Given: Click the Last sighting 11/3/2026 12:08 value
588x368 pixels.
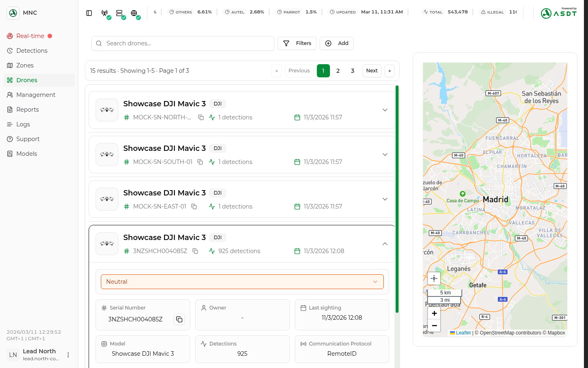Looking at the screenshot, I should 342,318.
